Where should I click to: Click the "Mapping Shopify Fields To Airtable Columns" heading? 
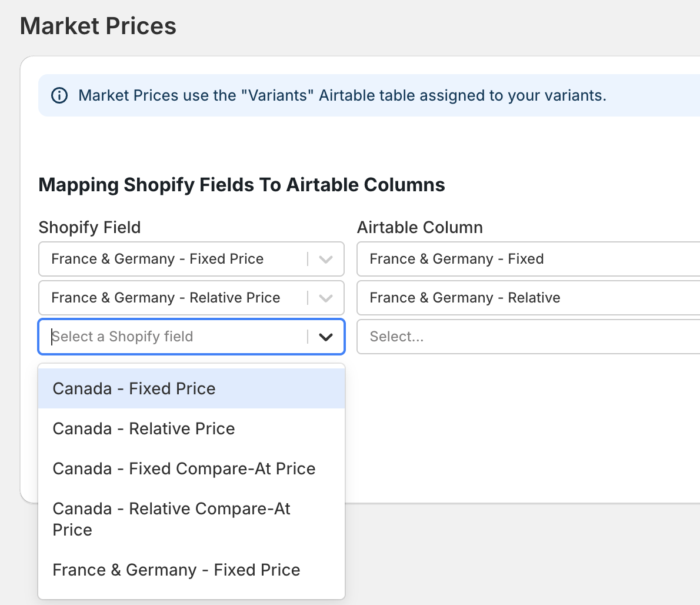pos(242,185)
